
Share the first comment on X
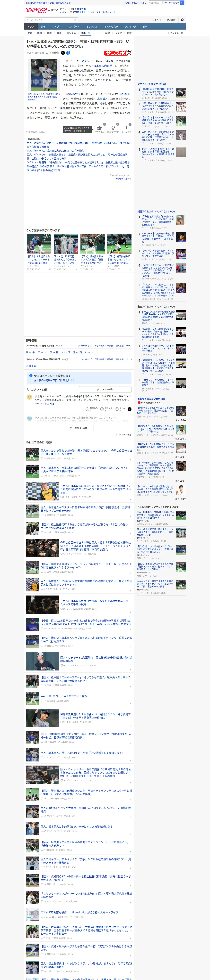(129, 409)
